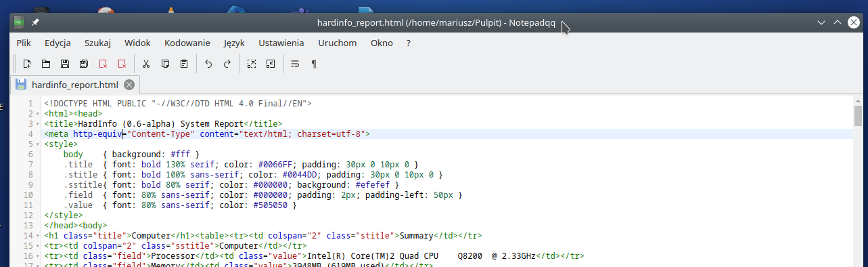Click the Paste clipboard icon
The image size is (868, 267).
click(x=184, y=64)
